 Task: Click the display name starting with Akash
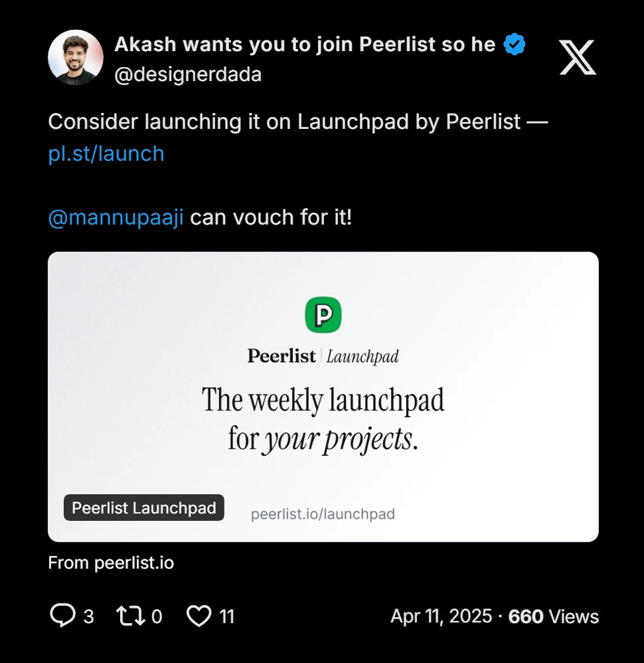click(305, 45)
